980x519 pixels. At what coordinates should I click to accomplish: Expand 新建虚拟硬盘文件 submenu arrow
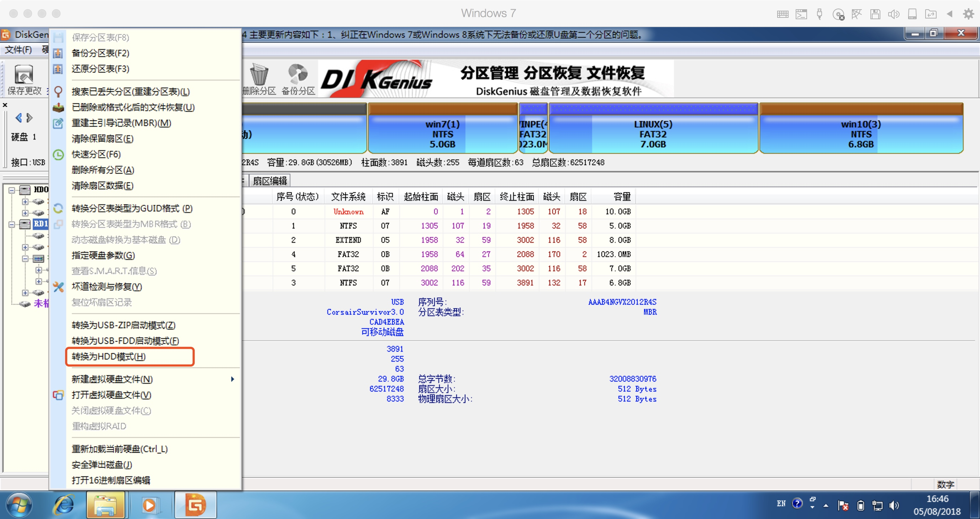tap(232, 379)
